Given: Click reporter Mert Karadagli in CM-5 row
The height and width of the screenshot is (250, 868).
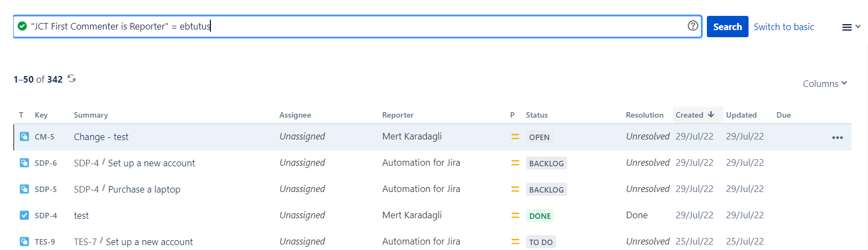Looking at the screenshot, I should 412,136.
